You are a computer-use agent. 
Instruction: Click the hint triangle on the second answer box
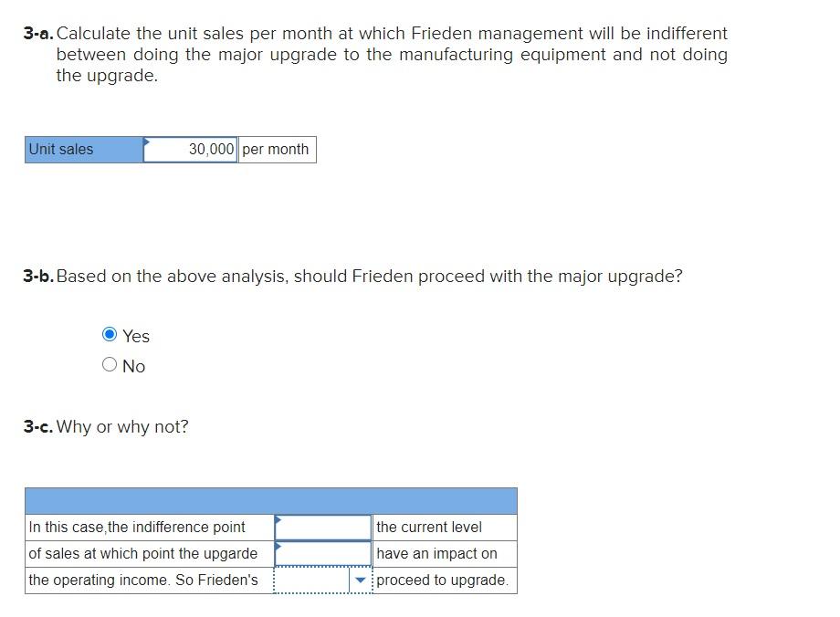tap(277, 546)
